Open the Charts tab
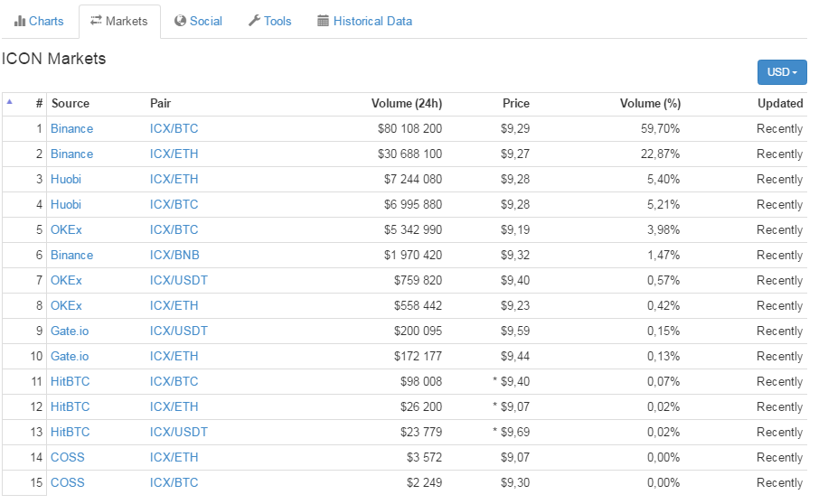This screenshot has width=819, height=504. point(39,21)
